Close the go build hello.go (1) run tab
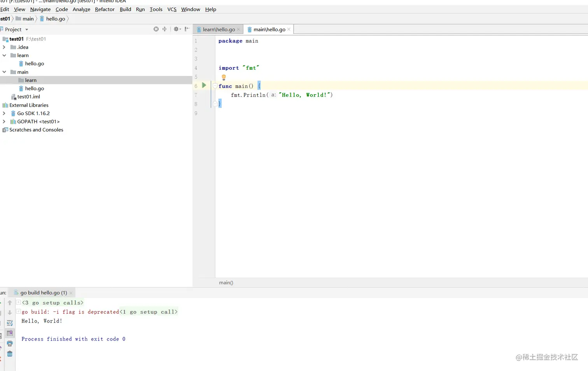 click(x=71, y=293)
